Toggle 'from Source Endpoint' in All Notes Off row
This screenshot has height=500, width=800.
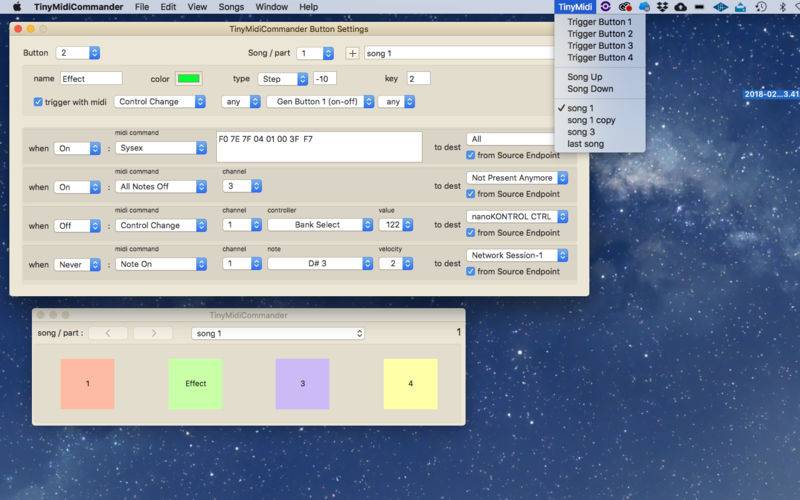click(x=470, y=194)
